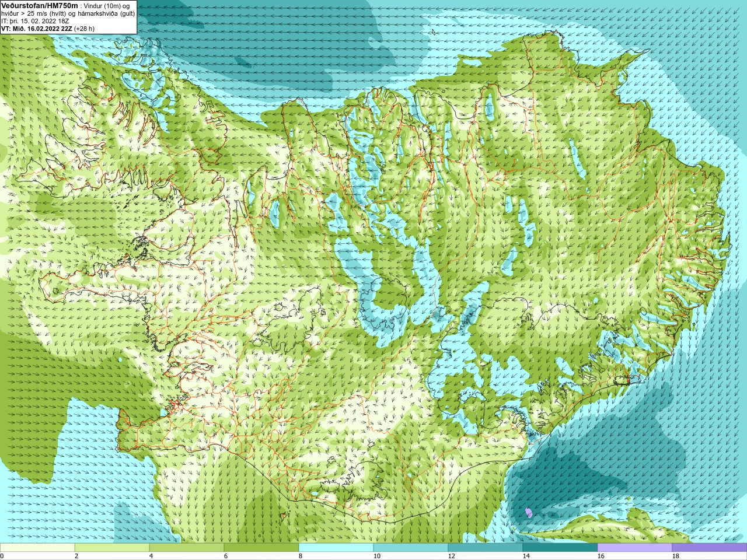Click the legend scale label "8"
The width and height of the screenshot is (747, 560).
point(301,556)
